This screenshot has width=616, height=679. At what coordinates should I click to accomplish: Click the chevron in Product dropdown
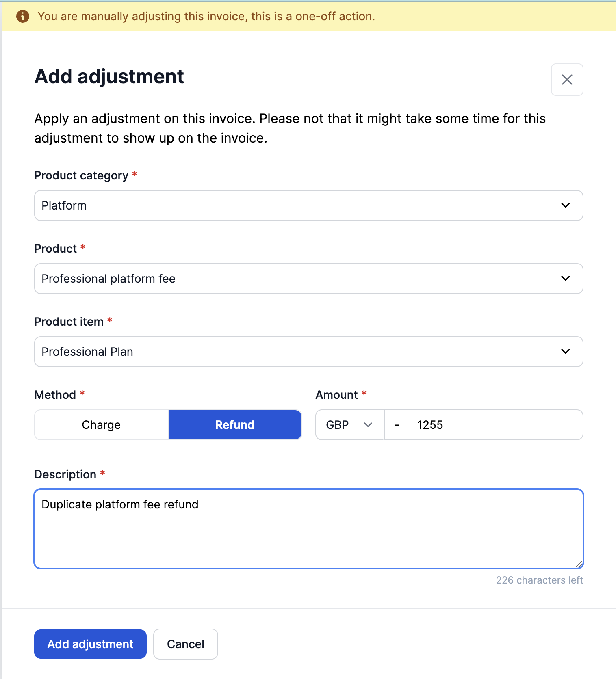[x=565, y=278]
